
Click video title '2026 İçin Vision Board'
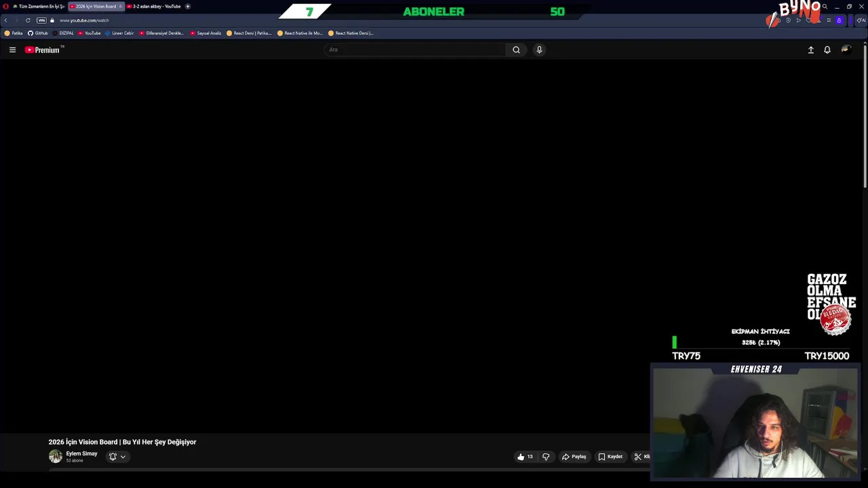(x=122, y=442)
